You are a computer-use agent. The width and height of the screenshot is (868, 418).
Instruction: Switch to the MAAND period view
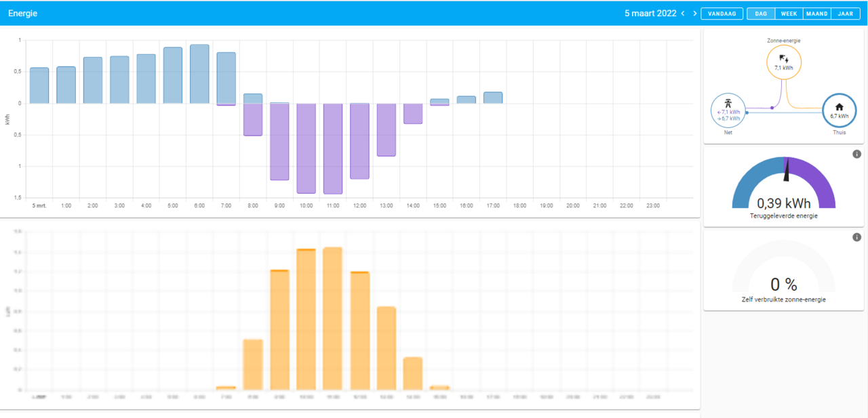coord(816,14)
